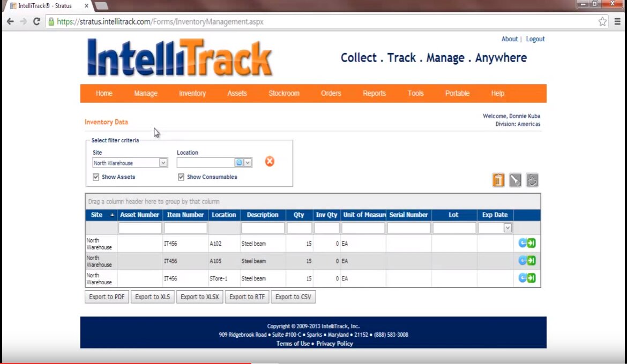Click green arrow icon in STore-1 row
The width and height of the screenshot is (627, 364).
[x=532, y=278]
